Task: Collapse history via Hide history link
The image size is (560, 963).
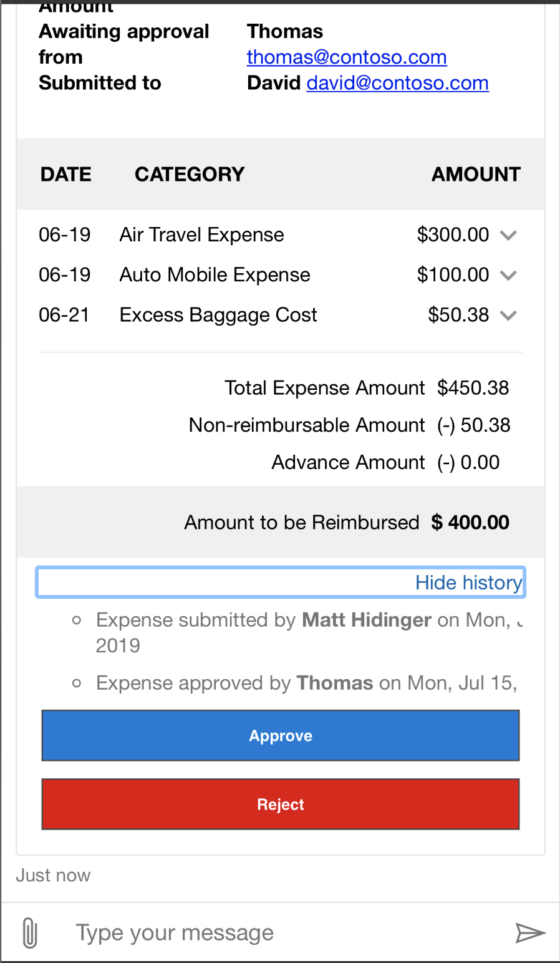Action: (x=468, y=583)
